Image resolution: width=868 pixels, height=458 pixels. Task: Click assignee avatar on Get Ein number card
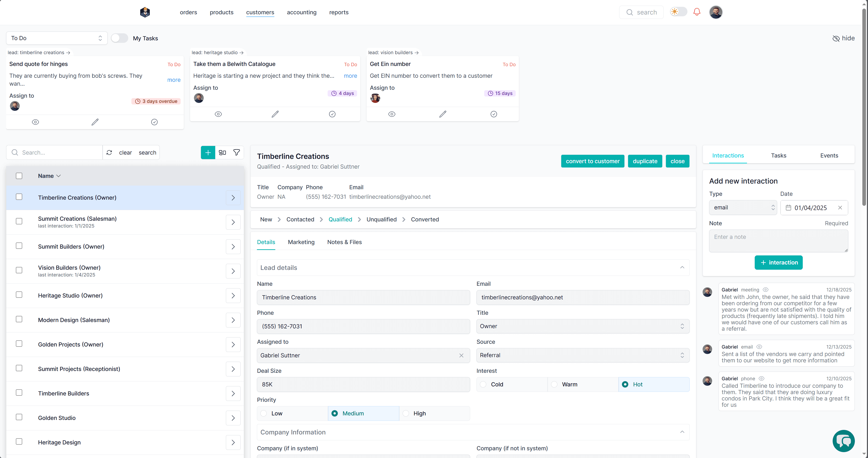[375, 98]
